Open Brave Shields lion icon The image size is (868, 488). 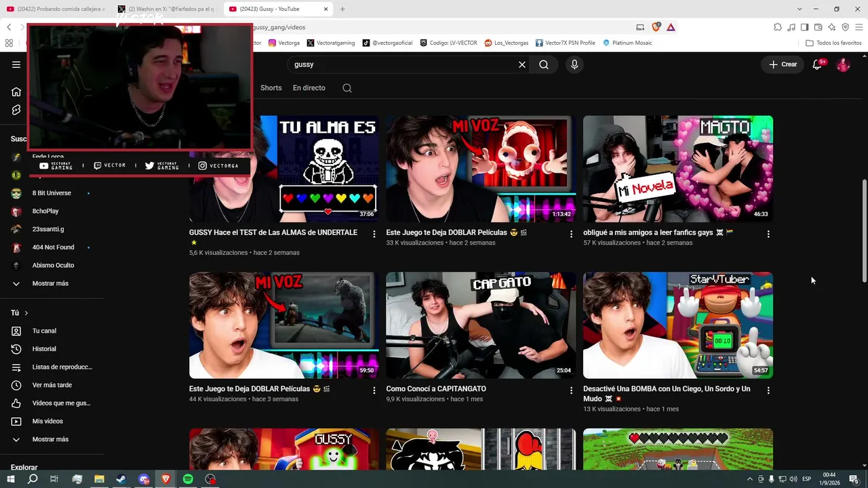pyautogui.click(x=656, y=27)
